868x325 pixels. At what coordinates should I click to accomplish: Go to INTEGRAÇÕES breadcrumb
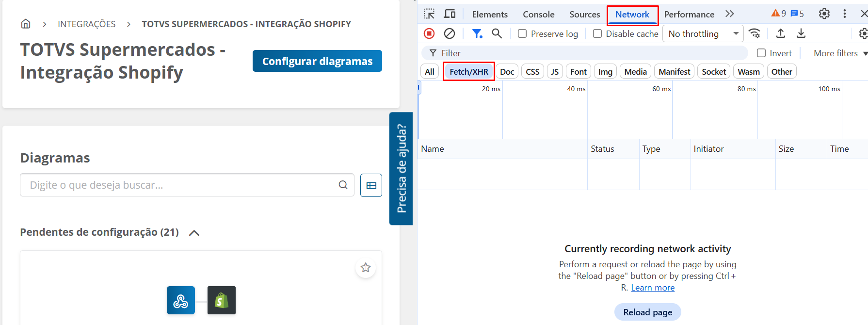point(86,24)
